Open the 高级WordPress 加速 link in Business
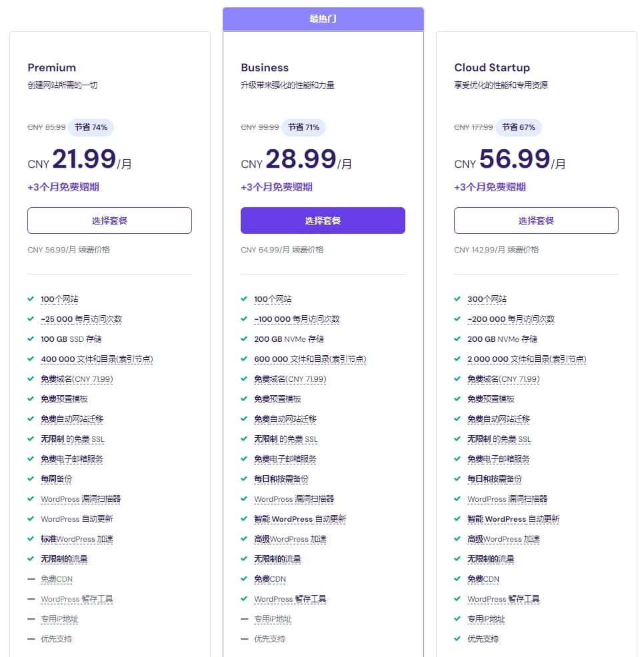This screenshot has width=644, height=657. (291, 539)
